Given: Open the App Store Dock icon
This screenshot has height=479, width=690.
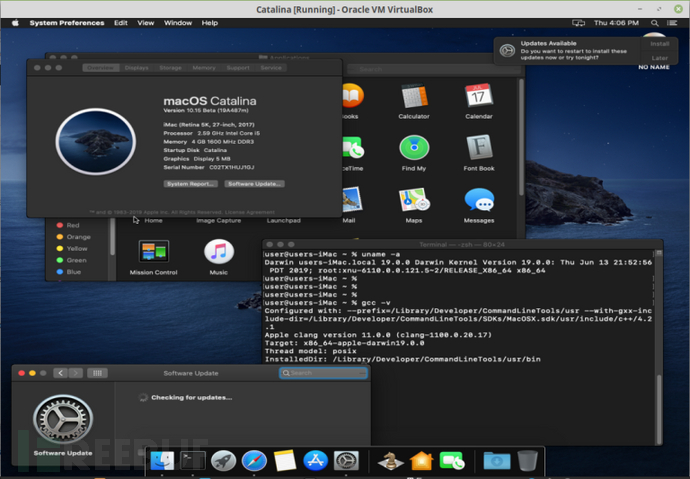Looking at the screenshot, I should tap(316, 461).
